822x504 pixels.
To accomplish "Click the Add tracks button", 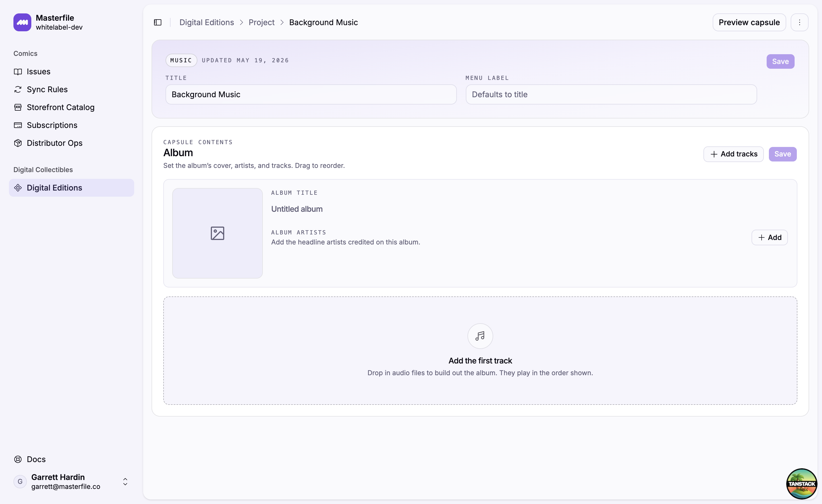I will pyautogui.click(x=733, y=154).
